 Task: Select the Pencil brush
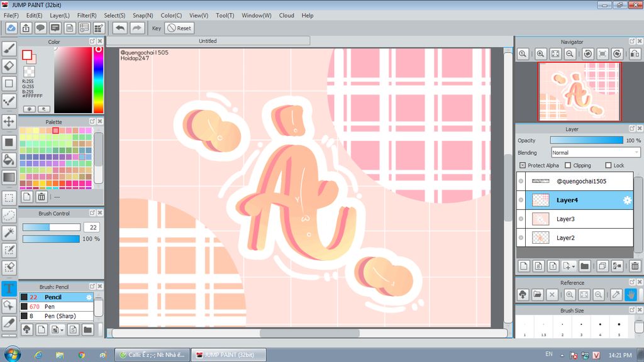57,297
